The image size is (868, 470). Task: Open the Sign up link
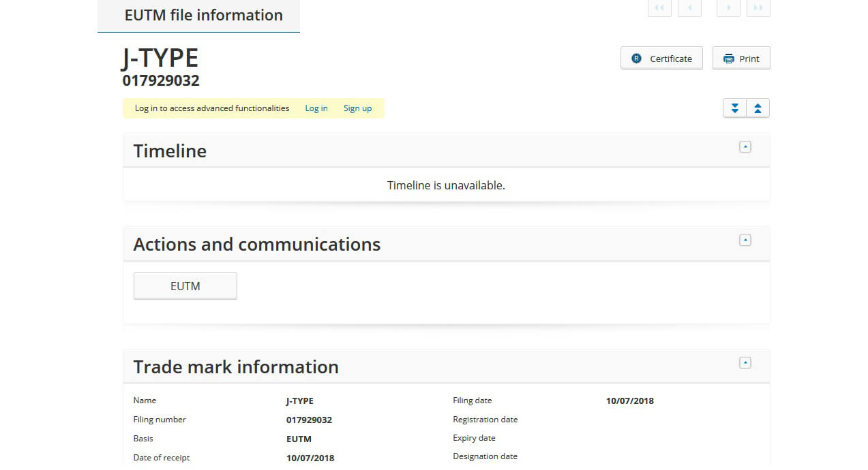tap(357, 108)
